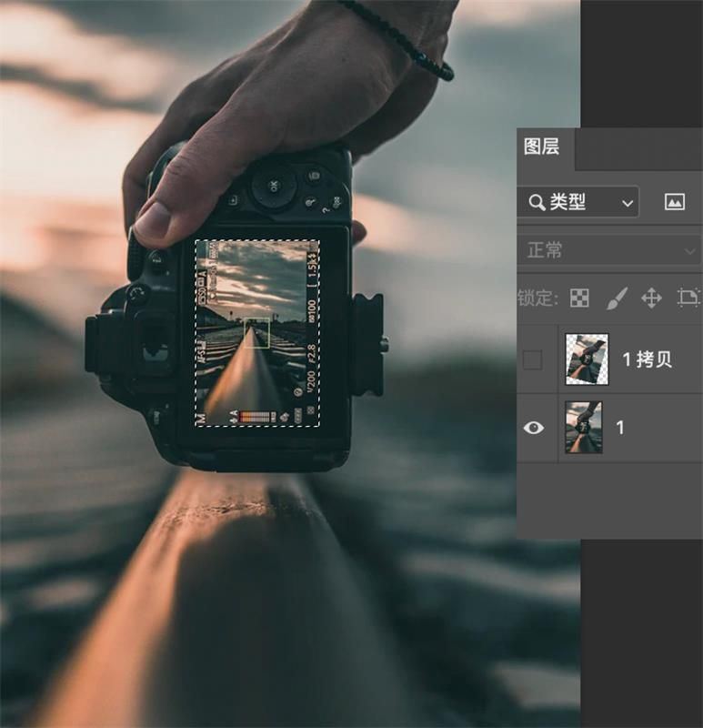Lock image pixels with the brush icon
The image size is (703, 728).
pyautogui.click(x=616, y=298)
